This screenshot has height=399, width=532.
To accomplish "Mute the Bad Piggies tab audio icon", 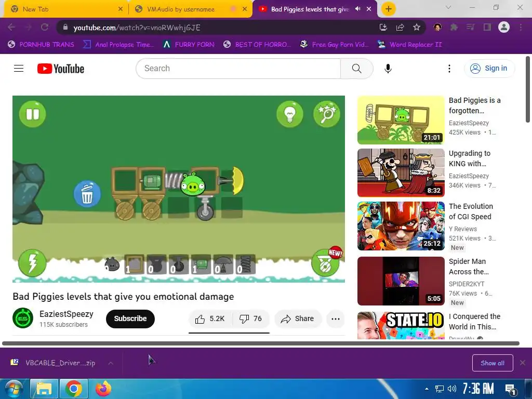I will 357,9.
